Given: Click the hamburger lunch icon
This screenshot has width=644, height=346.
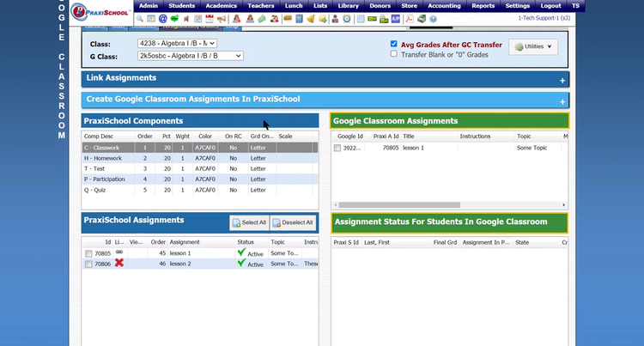Looking at the screenshot, I should 288,19.
